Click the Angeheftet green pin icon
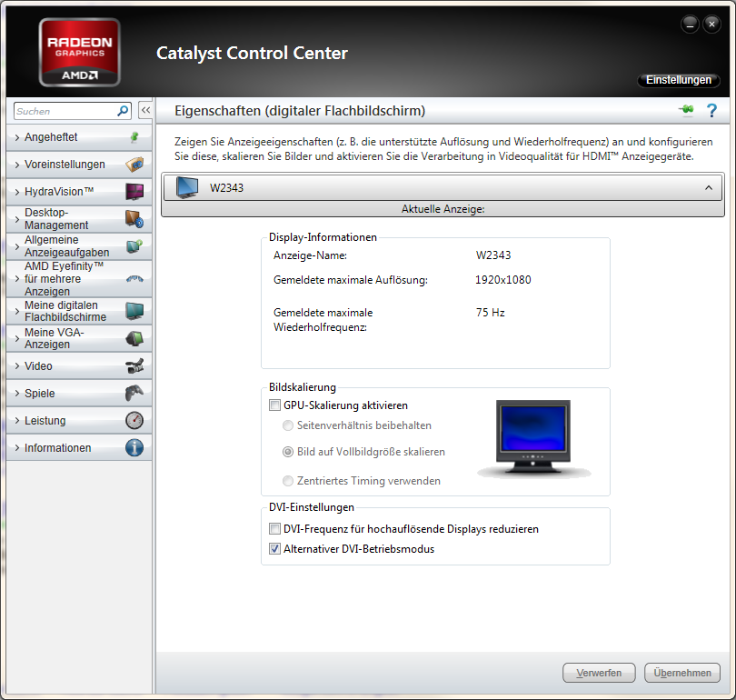Viewport: 736px width, 700px height. (x=134, y=137)
